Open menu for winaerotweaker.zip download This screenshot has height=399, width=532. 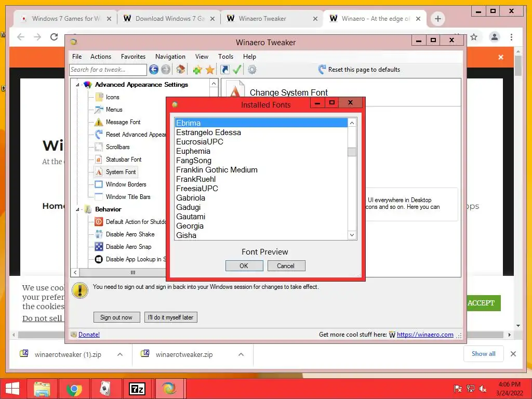[x=241, y=354]
